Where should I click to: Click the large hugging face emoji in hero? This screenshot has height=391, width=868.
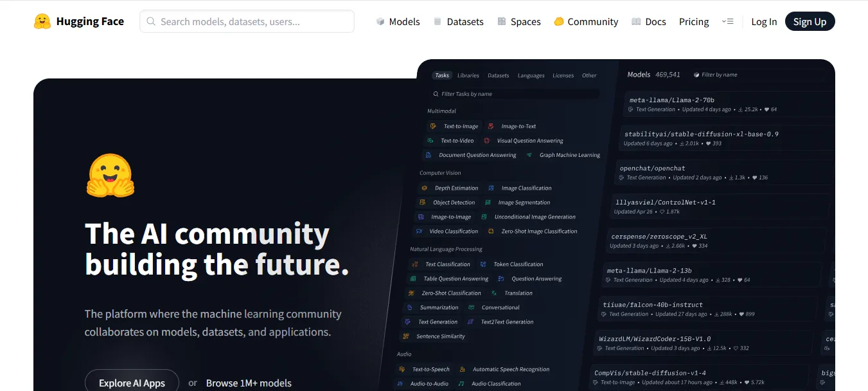110,175
